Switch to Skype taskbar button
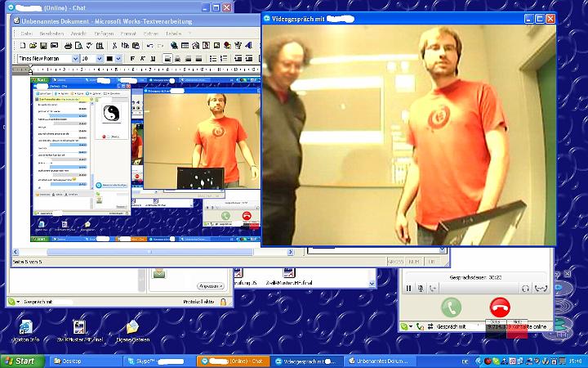This screenshot has width=588, height=368. click(x=159, y=361)
